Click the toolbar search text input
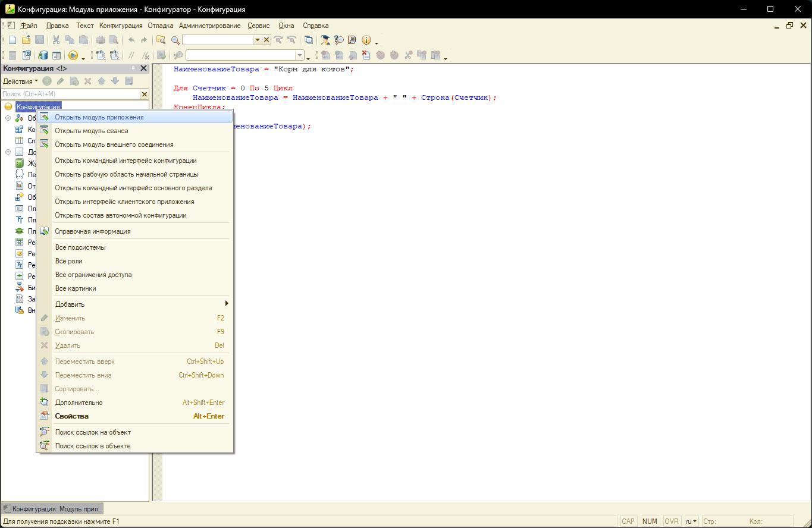Viewport: 812px width, 528px height. click(218, 40)
